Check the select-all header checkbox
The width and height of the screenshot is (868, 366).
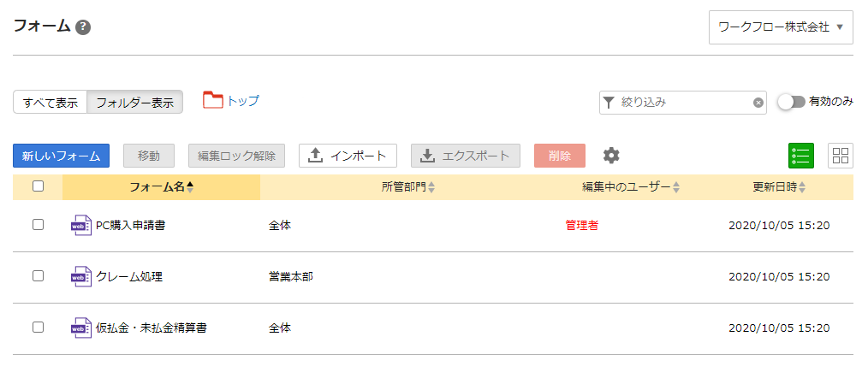(x=38, y=186)
